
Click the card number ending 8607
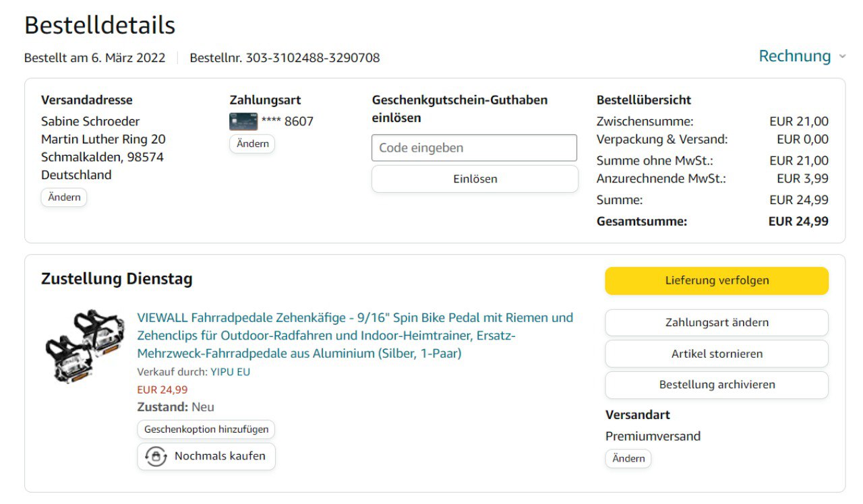[288, 121]
